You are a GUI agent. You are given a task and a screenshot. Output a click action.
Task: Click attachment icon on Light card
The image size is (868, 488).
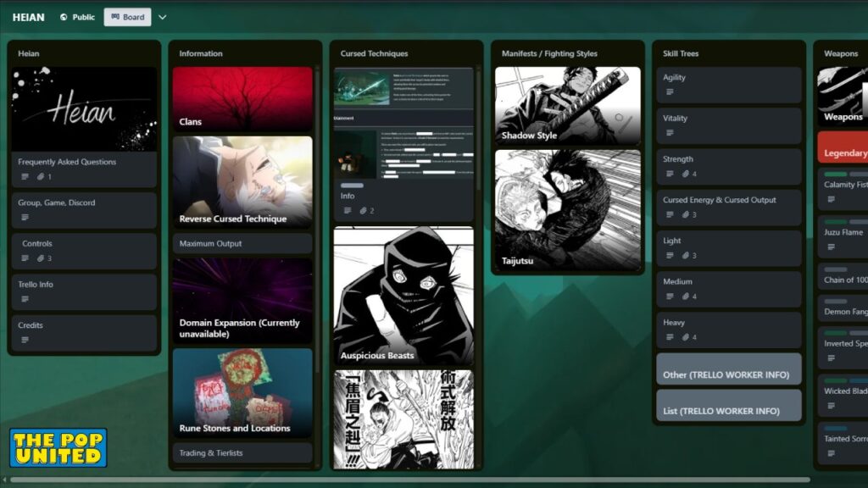685,256
